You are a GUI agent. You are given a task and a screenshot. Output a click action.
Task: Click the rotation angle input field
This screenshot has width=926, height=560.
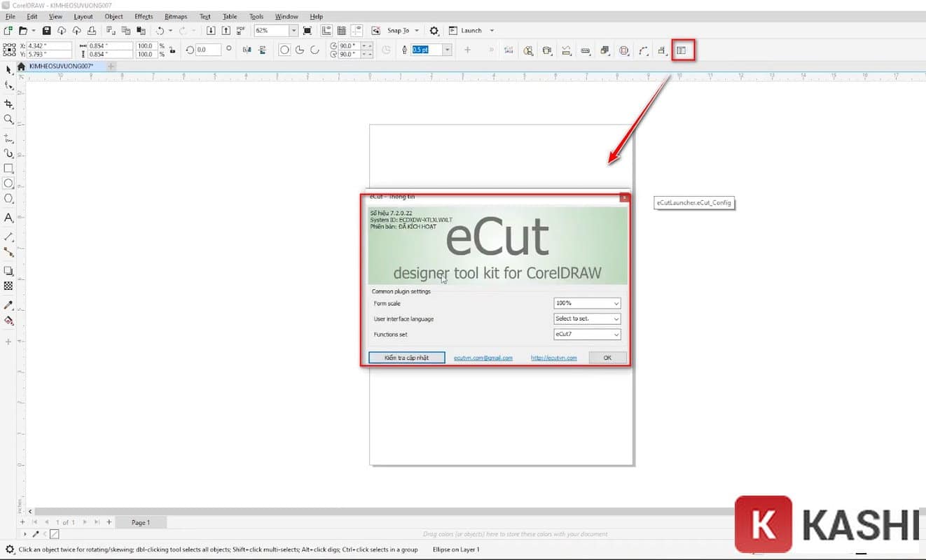point(208,50)
